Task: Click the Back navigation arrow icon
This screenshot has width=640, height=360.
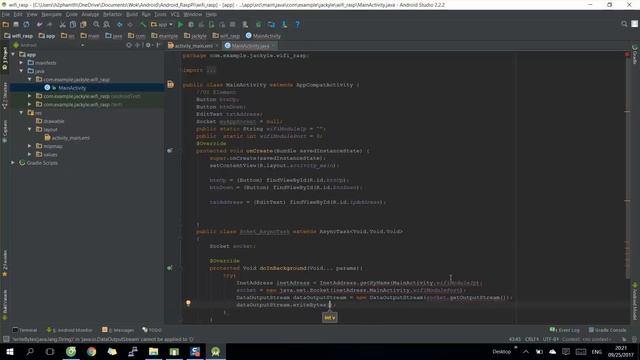Action: coord(120,24)
